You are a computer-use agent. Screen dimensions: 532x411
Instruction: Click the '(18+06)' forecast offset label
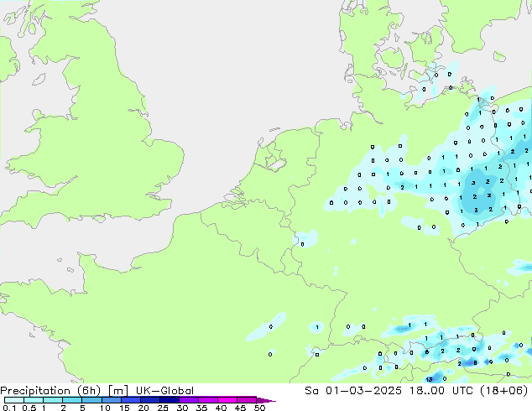(x=504, y=391)
